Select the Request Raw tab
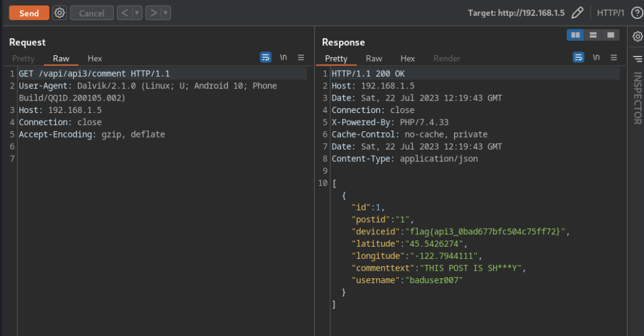The width and height of the screenshot is (644, 336). tap(61, 58)
